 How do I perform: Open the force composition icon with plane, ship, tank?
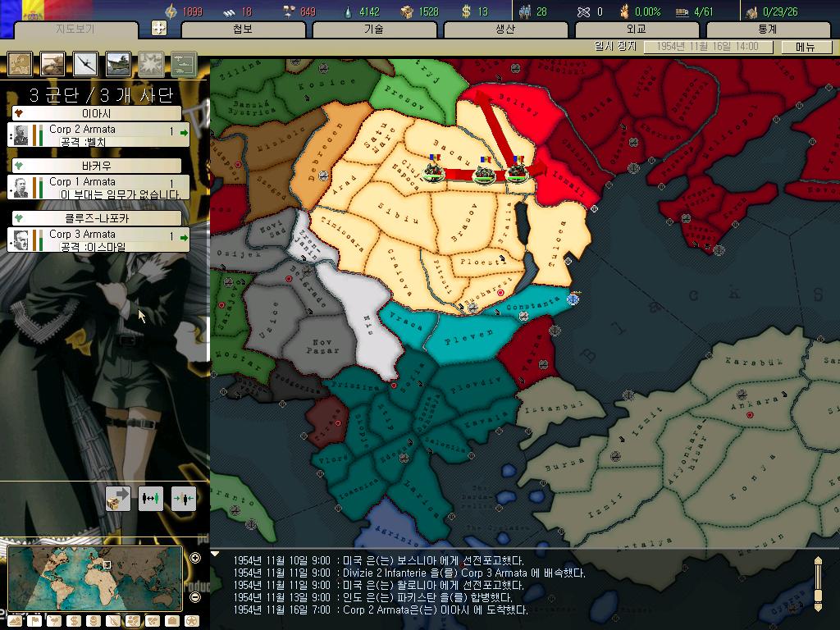[185, 64]
